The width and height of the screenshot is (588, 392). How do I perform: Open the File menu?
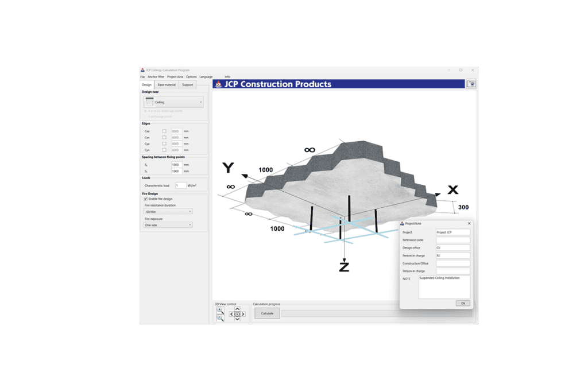142,77
